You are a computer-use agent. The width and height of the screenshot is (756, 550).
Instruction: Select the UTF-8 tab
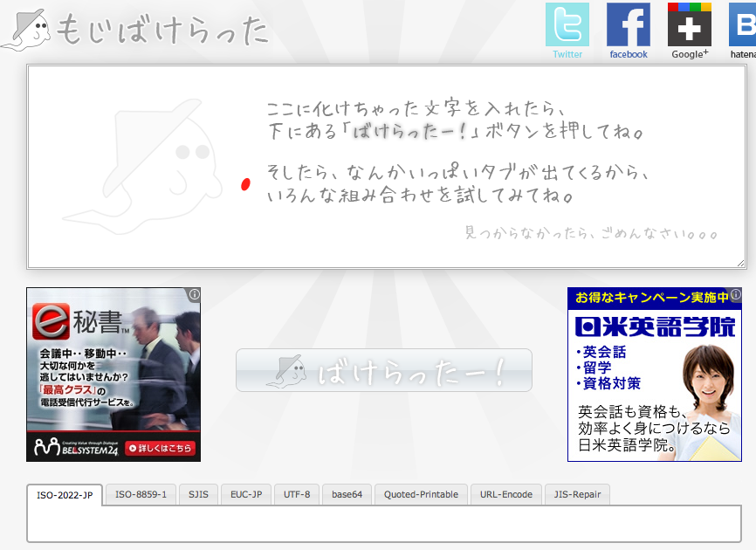[x=297, y=494]
